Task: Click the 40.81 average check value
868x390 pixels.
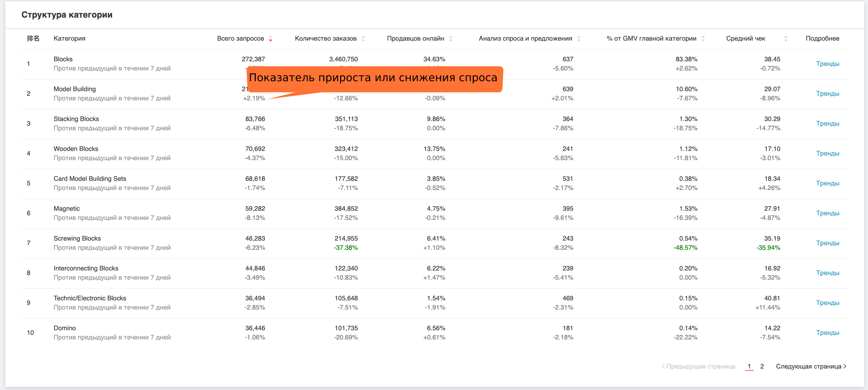Action: pos(772,298)
